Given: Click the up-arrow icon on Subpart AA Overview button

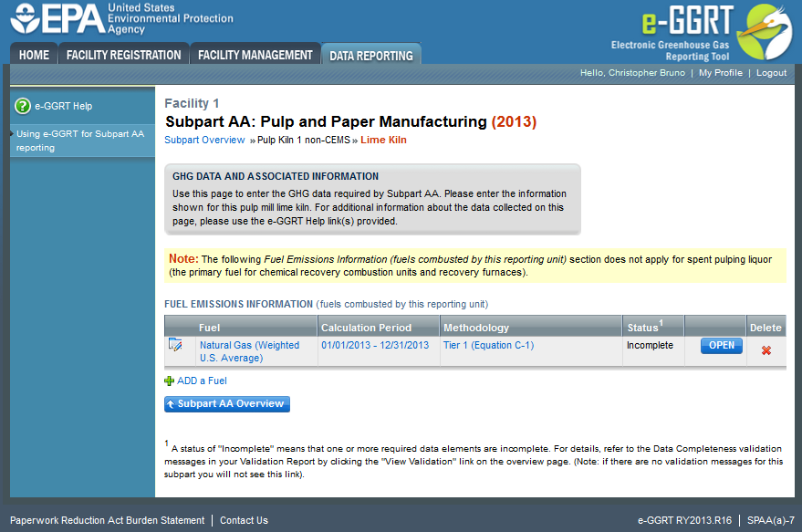Looking at the screenshot, I should 172,403.
